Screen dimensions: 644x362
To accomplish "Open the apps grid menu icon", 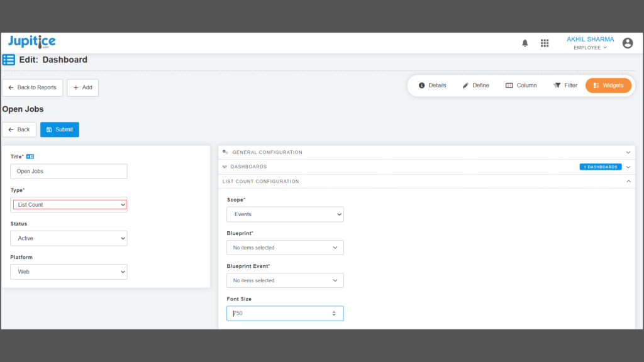I will point(545,43).
